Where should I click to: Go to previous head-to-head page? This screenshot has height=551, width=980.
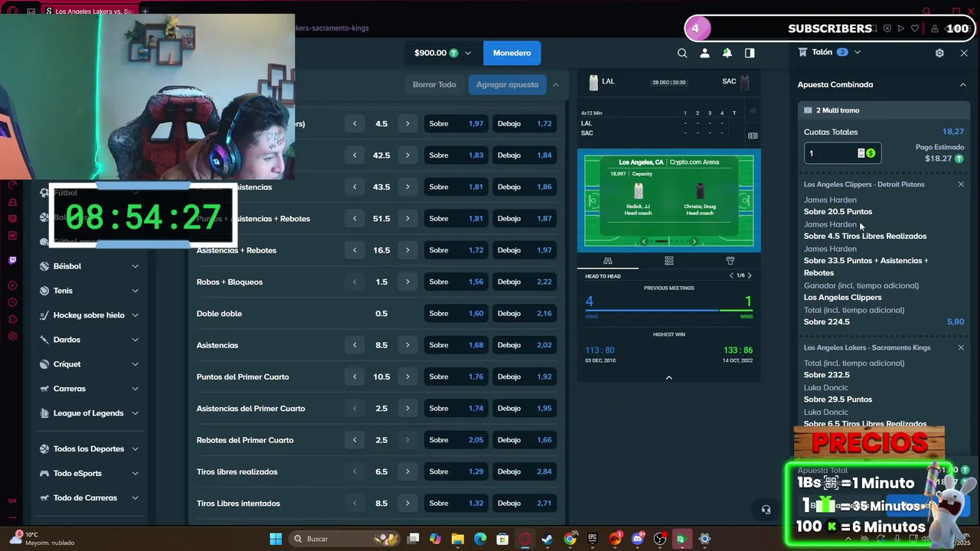point(731,275)
